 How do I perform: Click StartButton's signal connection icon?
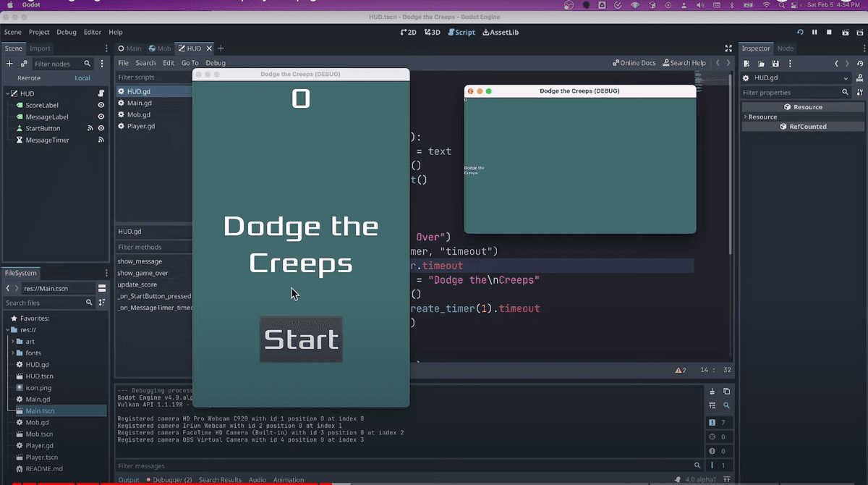coord(90,128)
